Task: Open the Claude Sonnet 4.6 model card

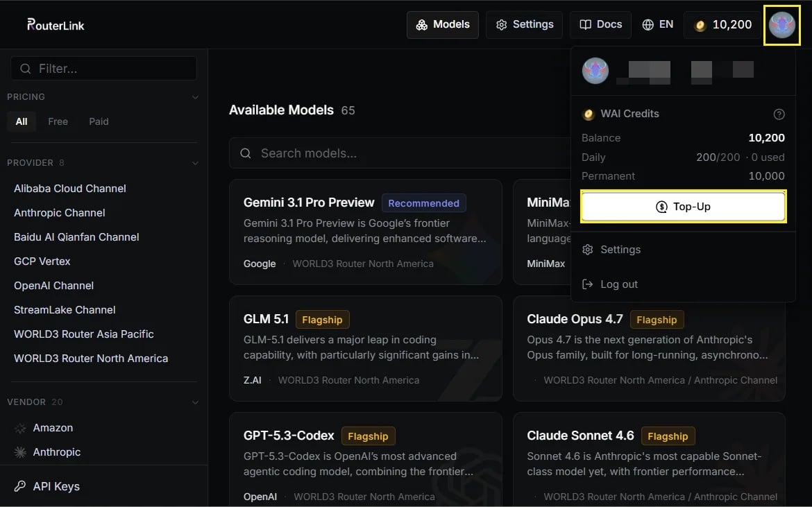Action: 649,459
